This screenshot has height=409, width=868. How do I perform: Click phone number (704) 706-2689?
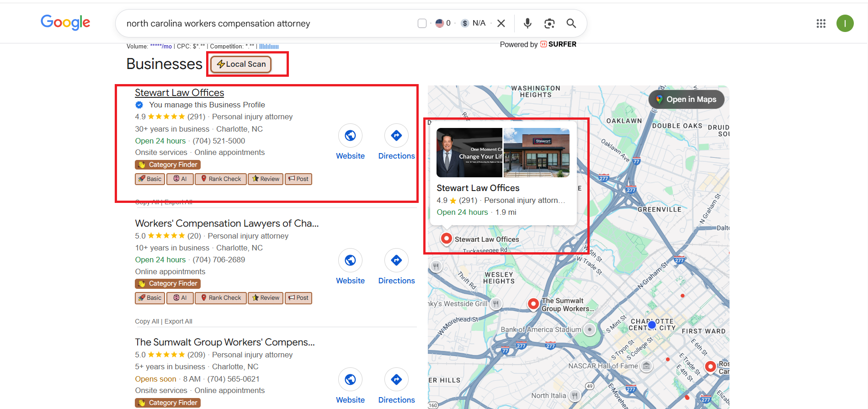click(218, 260)
